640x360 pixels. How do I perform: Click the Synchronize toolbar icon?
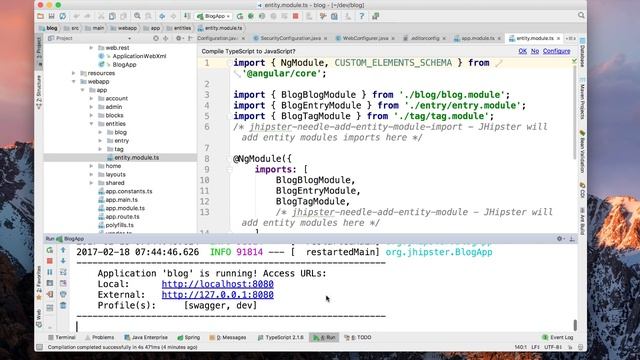pos(62,16)
